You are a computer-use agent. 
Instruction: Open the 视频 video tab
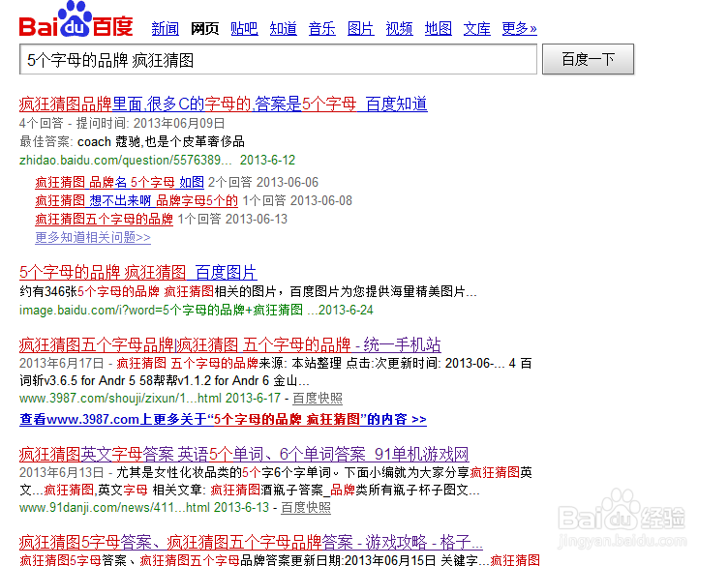coord(399,29)
